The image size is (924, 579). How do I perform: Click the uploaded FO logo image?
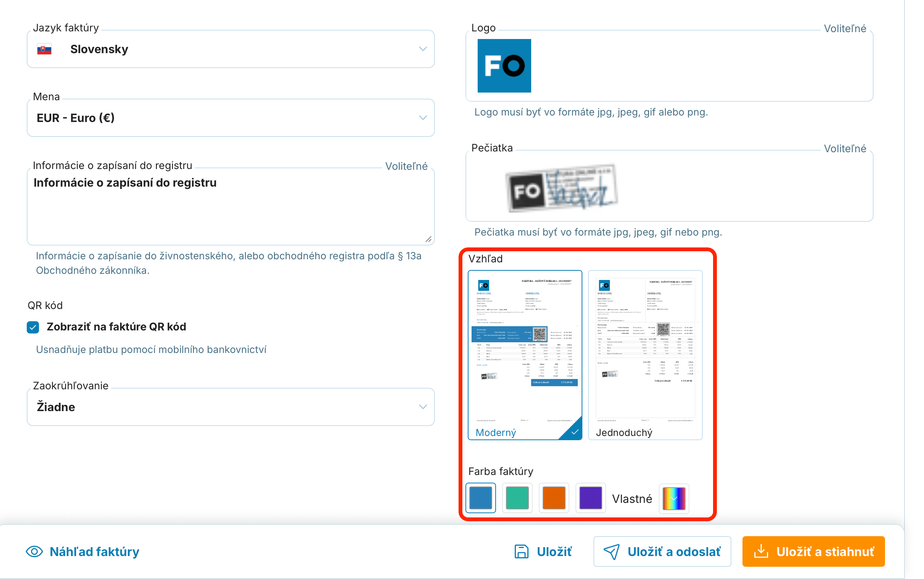coord(504,66)
